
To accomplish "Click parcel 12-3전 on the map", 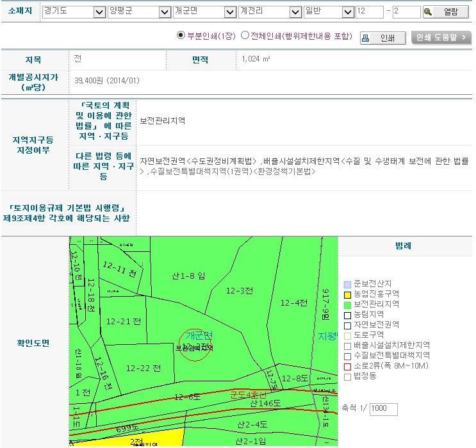I will (x=240, y=290).
